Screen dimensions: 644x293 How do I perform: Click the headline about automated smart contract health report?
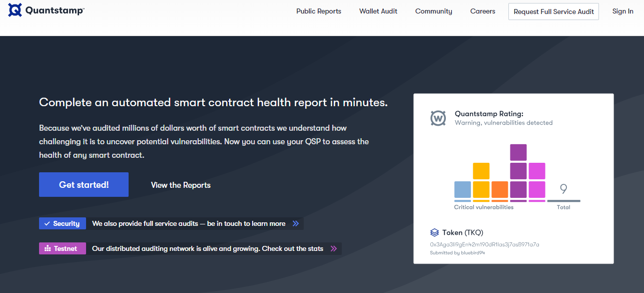coord(213,103)
